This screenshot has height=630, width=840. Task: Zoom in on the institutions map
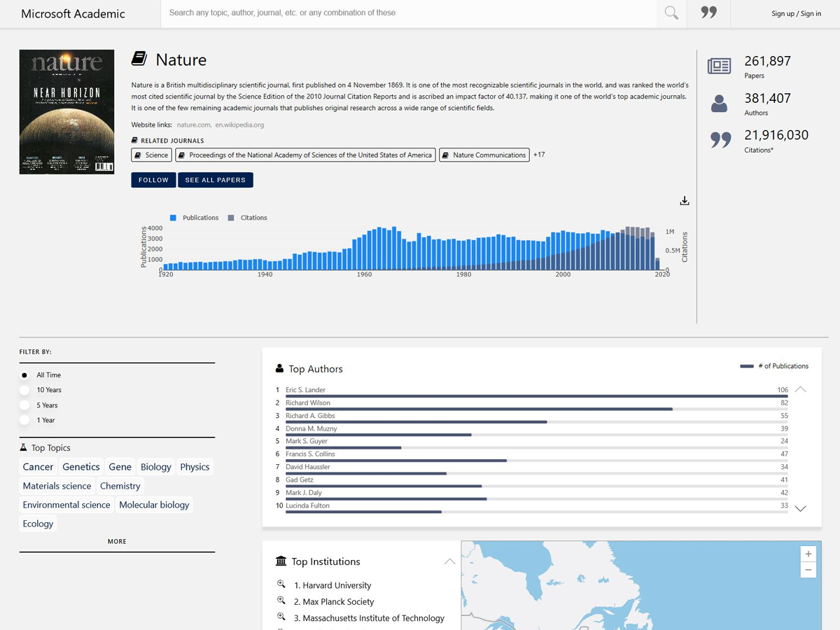click(x=808, y=554)
